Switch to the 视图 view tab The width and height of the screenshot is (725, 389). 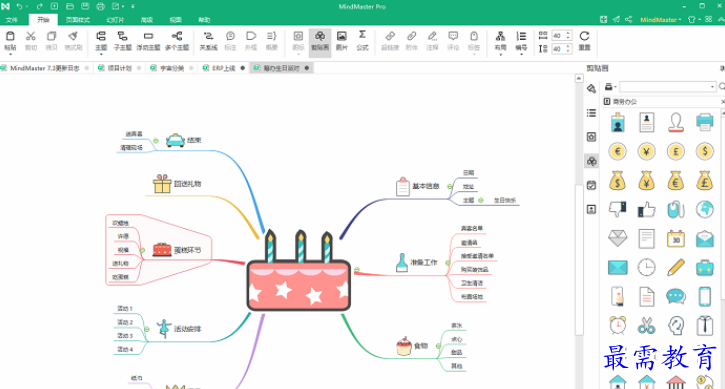[175, 20]
